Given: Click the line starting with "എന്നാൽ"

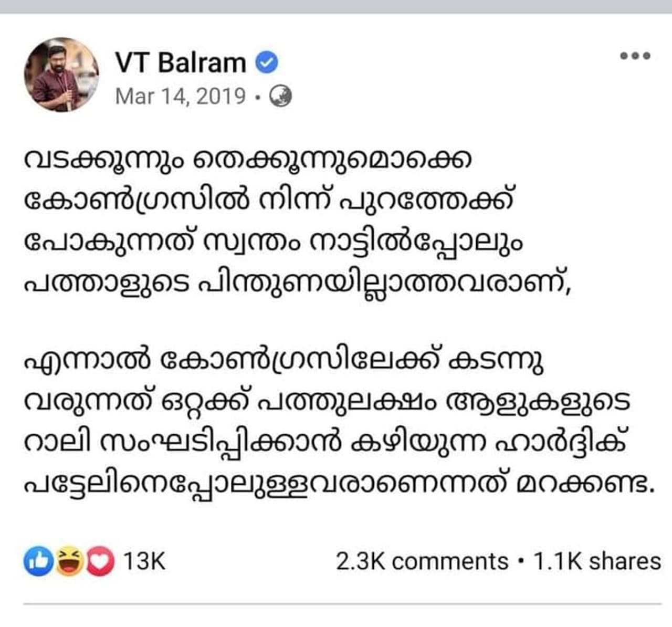Looking at the screenshot, I should coord(283,361).
